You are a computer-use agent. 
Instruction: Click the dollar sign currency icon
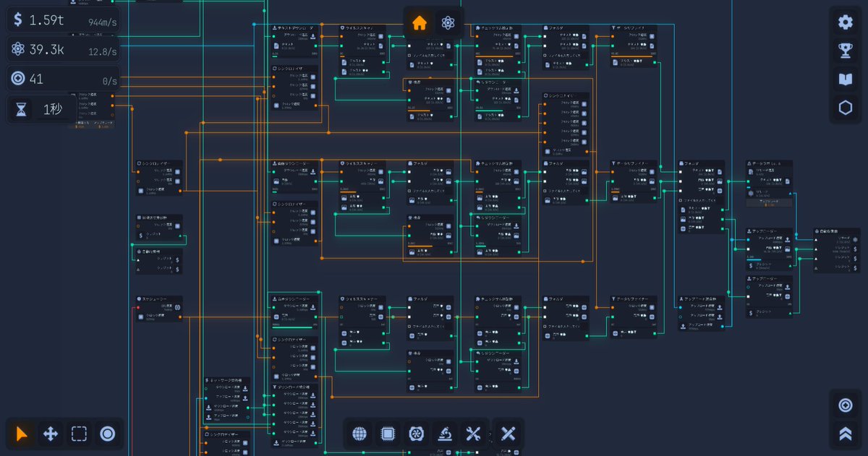pyautogui.click(x=18, y=20)
